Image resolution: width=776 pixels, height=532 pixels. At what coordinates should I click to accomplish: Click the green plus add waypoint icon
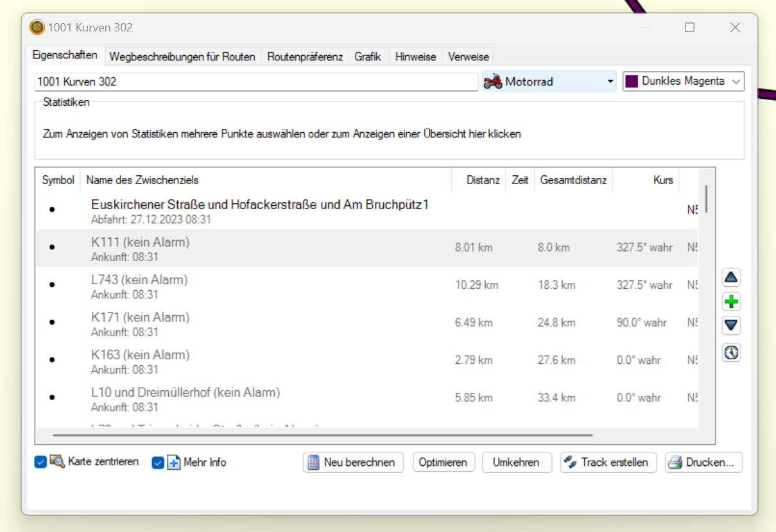[x=731, y=302]
